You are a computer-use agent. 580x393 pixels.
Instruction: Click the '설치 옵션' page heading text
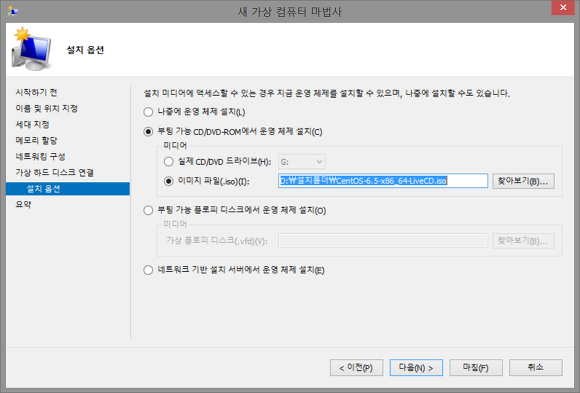[85, 50]
